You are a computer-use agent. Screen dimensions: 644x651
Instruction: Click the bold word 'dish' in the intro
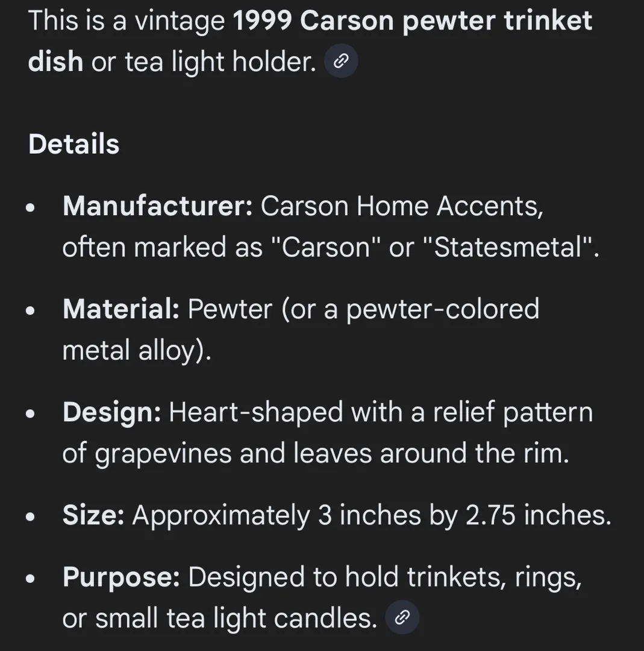(55, 61)
